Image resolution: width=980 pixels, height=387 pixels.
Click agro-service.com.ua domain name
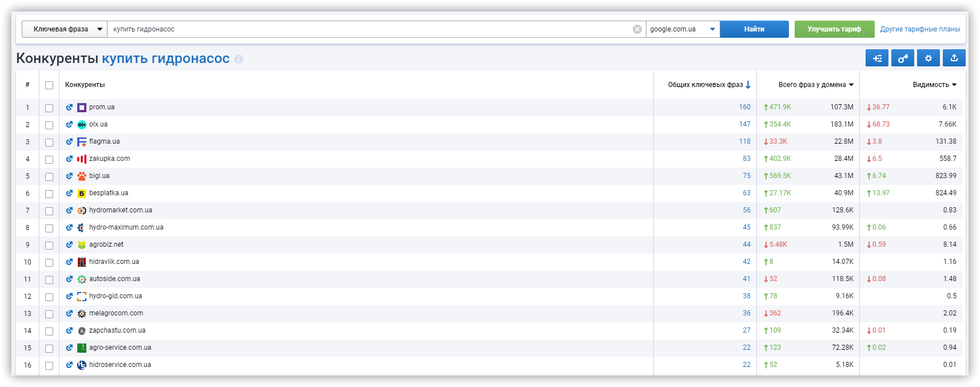point(120,347)
